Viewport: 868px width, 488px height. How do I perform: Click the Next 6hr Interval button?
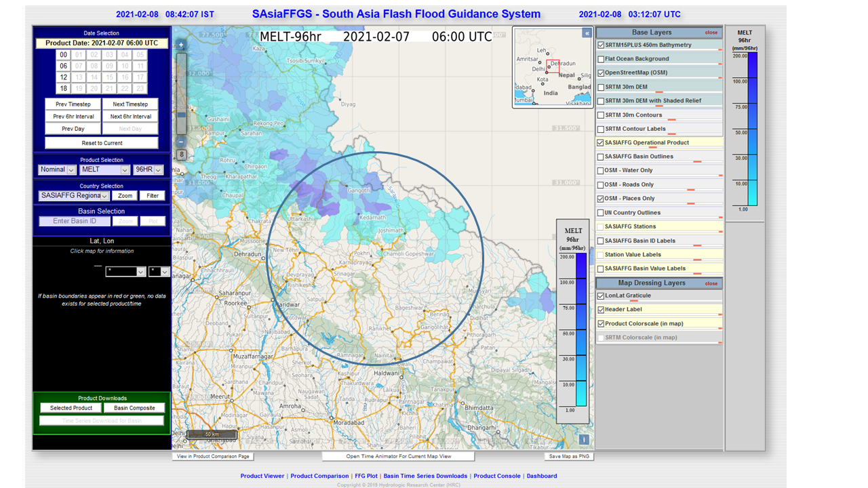coord(130,116)
